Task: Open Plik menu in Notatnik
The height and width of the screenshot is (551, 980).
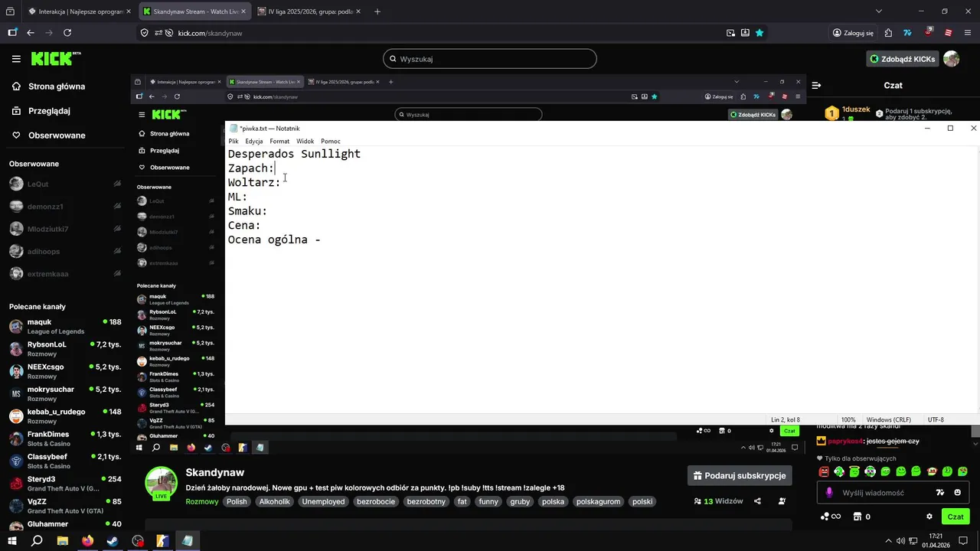Action: [x=233, y=141]
